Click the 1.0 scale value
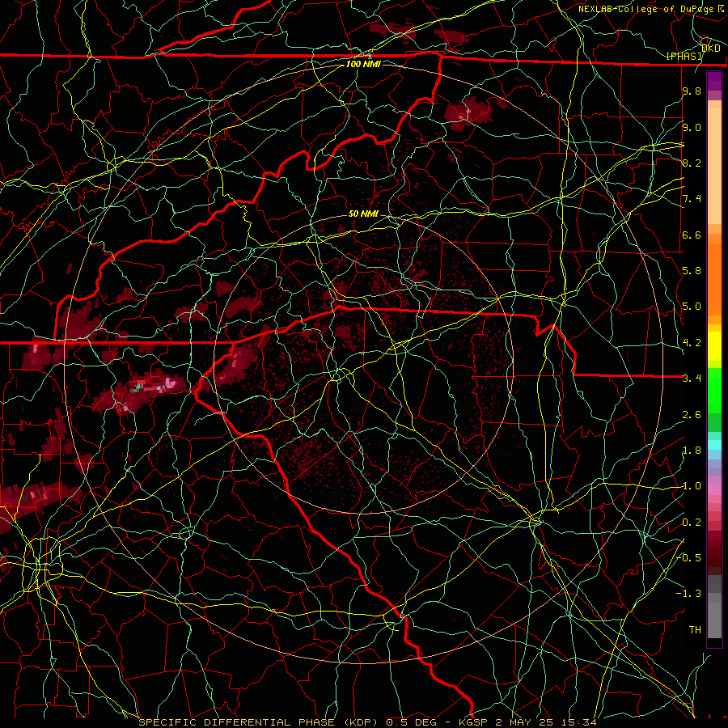Viewport: 728px width, 728px height. coord(692,486)
